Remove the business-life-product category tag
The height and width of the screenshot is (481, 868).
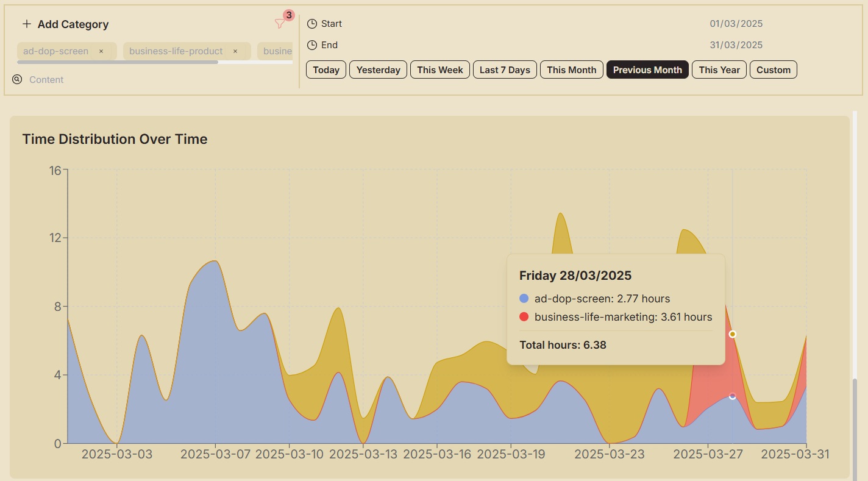235,51
